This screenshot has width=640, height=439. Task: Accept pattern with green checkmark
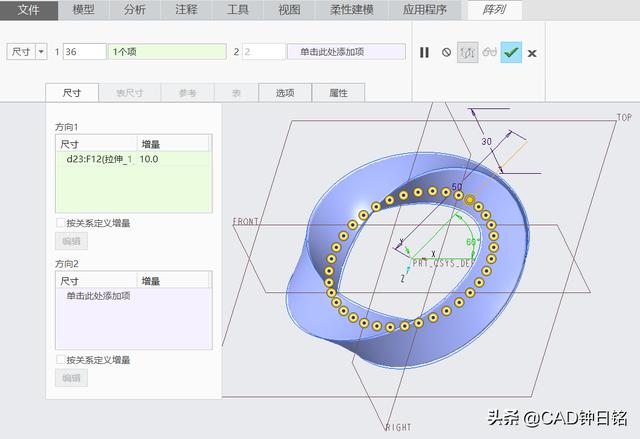pos(511,52)
